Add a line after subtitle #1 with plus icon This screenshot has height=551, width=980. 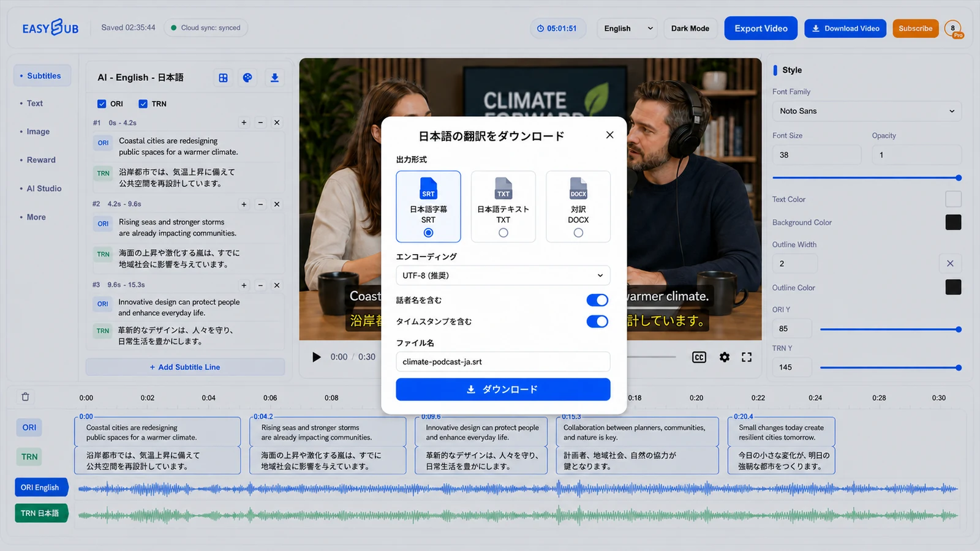tap(244, 122)
